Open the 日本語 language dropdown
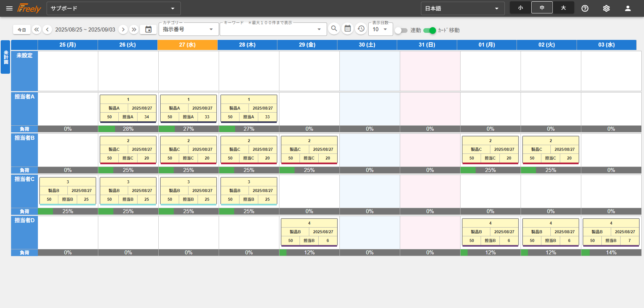This screenshot has height=308, width=644. pyautogui.click(x=462, y=8)
